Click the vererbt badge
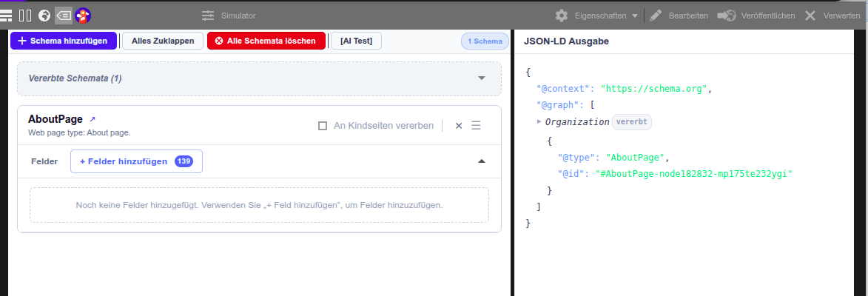The height and width of the screenshot is (296, 868). [632, 122]
